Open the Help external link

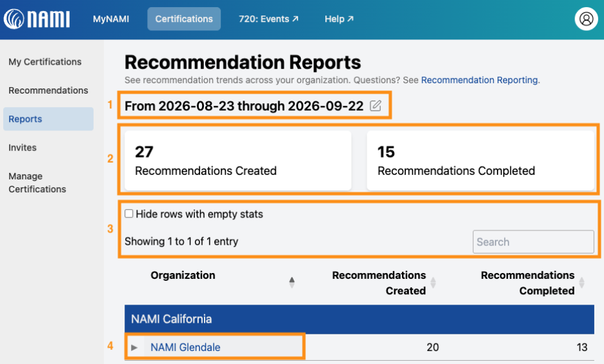point(339,19)
